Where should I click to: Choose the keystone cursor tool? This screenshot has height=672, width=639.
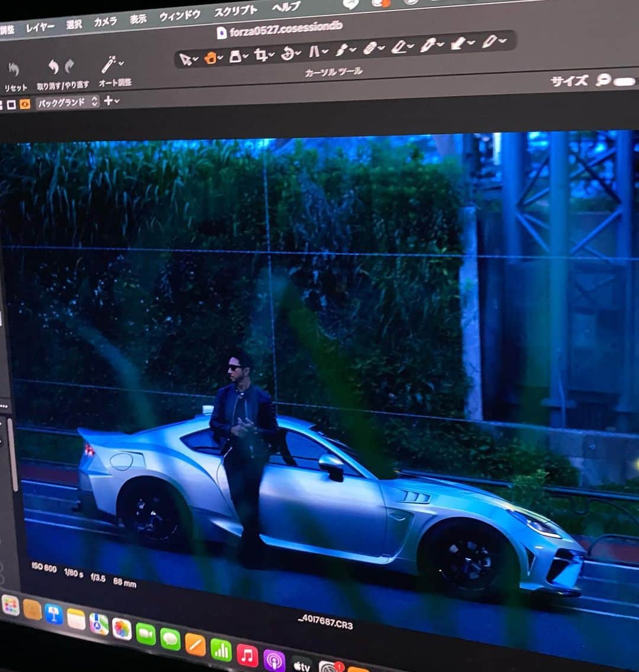[314, 52]
